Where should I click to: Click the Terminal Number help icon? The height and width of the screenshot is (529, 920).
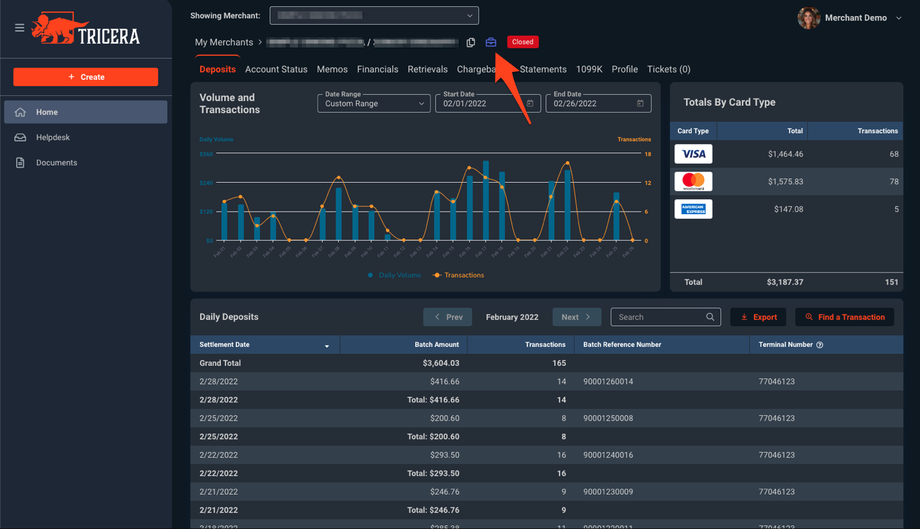[820, 345]
